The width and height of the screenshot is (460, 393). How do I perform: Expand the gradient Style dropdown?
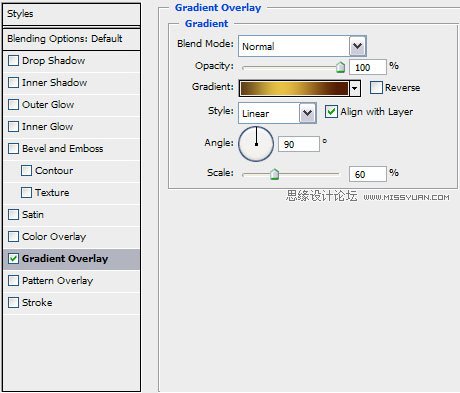307,113
